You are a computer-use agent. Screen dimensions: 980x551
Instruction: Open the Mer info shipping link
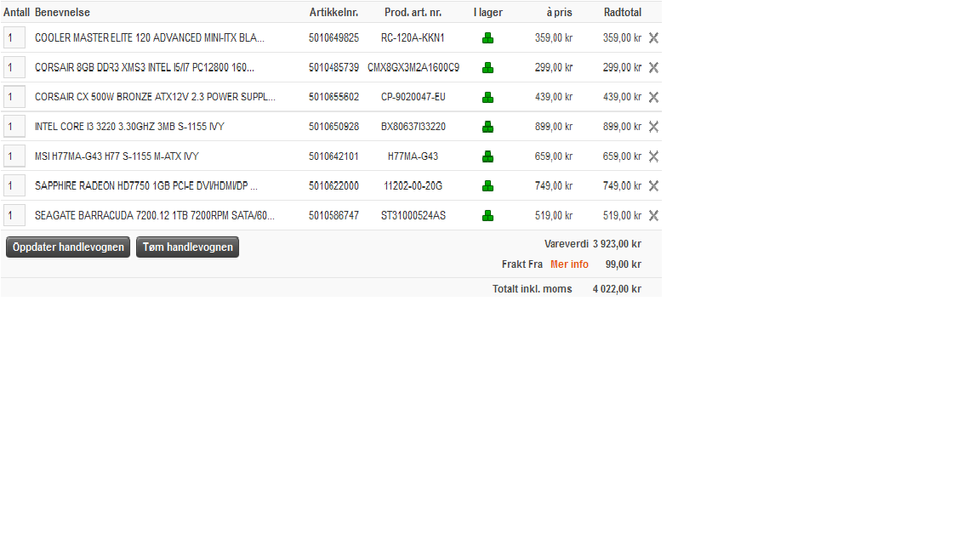[569, 264]
